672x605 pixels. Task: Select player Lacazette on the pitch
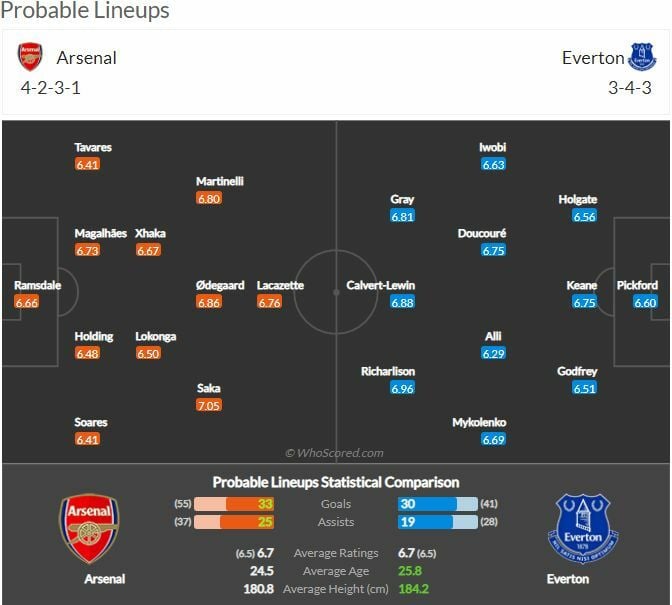coord(280,285)
